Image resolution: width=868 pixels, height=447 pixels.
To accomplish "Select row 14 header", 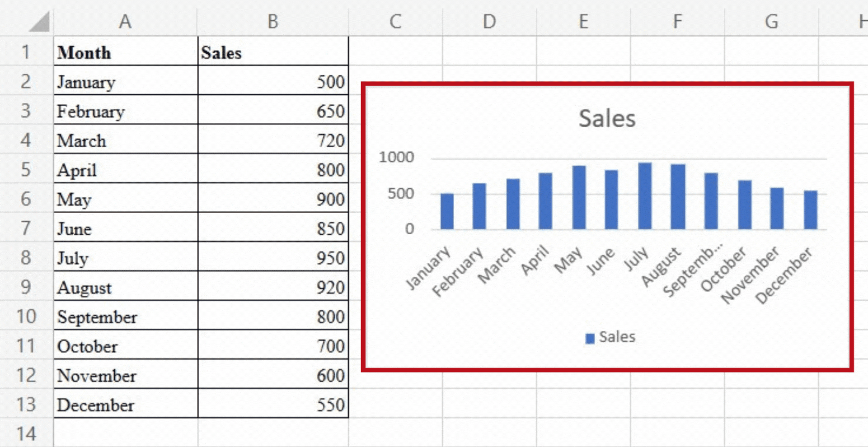I will (26, 433).
